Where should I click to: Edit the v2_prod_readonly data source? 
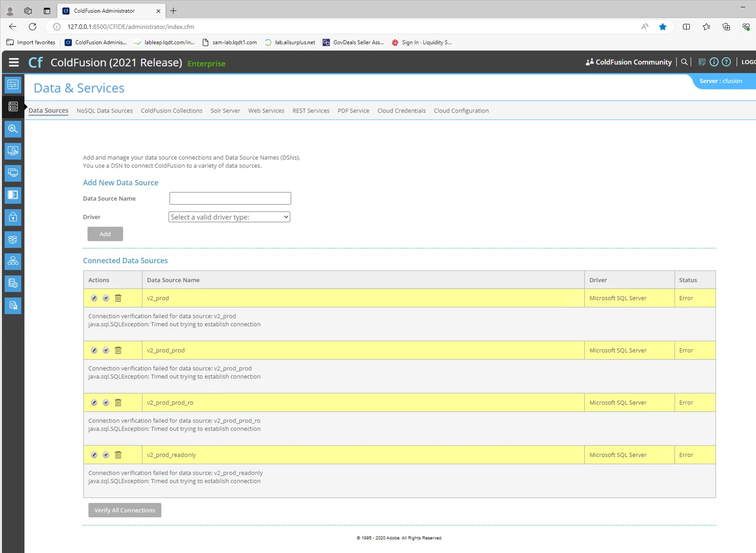point(94,455)
